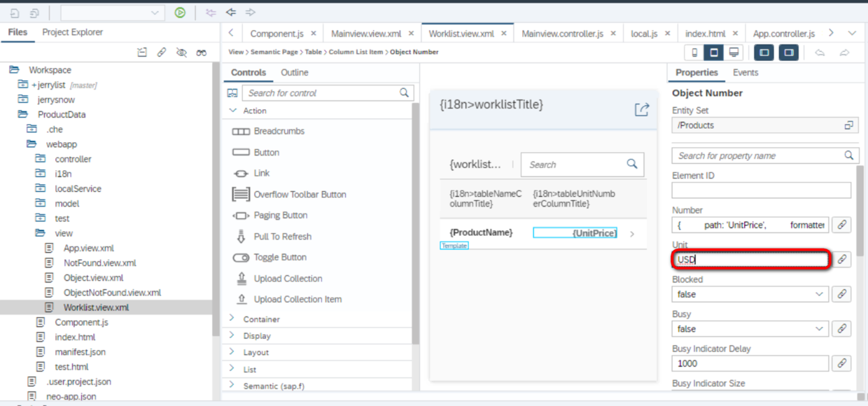Click the save all files icon
This screenshot has height=406, width=868.
tap(34, 13)
